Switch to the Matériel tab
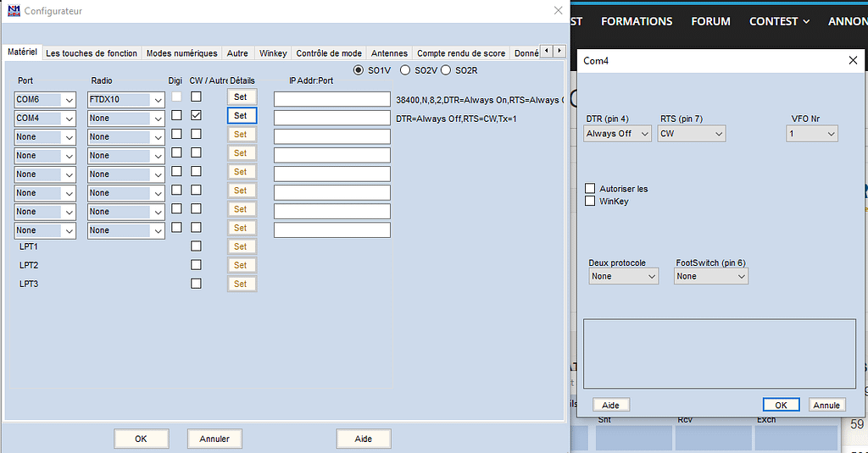 (23, 52)
